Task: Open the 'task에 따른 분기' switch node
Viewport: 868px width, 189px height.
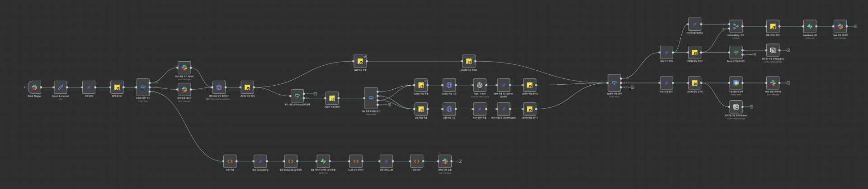Action: tap(614, 83)
